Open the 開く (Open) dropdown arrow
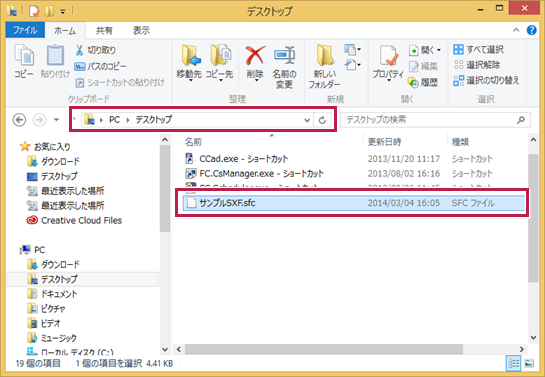The image size is (545, 377). pyautogui.click(x=439, y=50)
